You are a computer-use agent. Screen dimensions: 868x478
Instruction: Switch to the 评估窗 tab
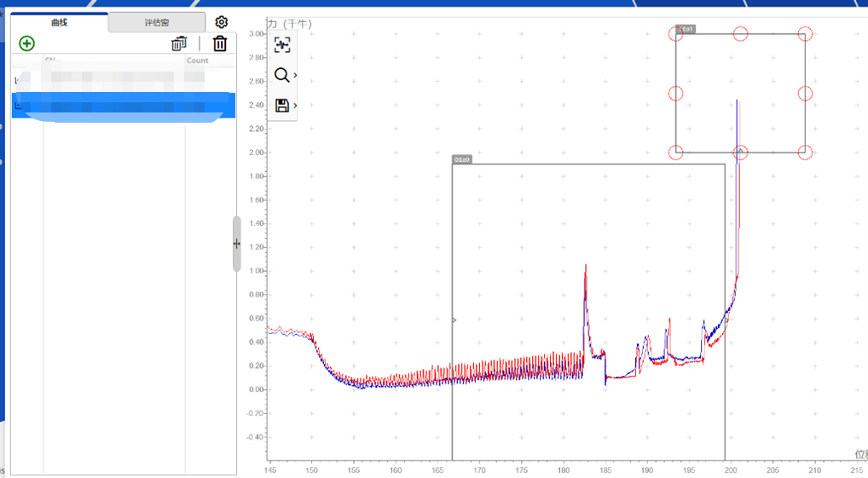[157, 22]
